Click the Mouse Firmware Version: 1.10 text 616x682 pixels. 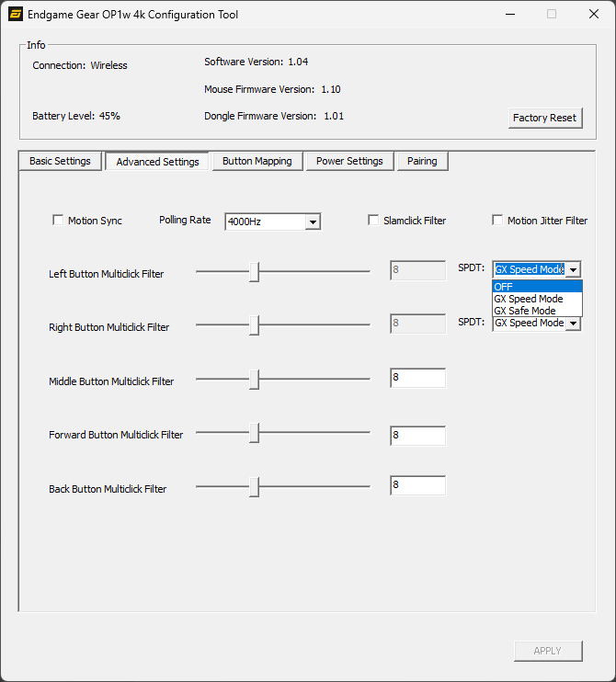[273, 89]
